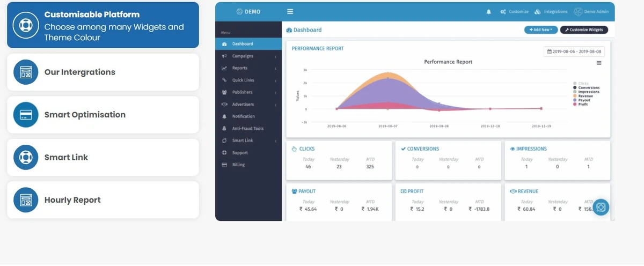
Task: Toggle the Conversions series in the chart legend
Action: (x=586, y=87)
